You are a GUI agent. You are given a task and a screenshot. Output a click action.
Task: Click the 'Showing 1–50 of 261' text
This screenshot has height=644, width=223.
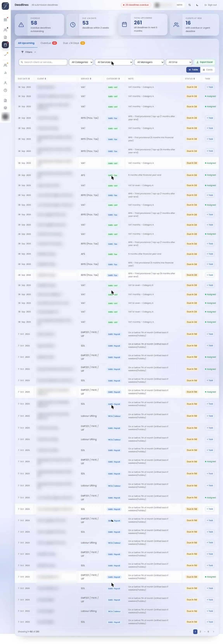click(29, 632)
